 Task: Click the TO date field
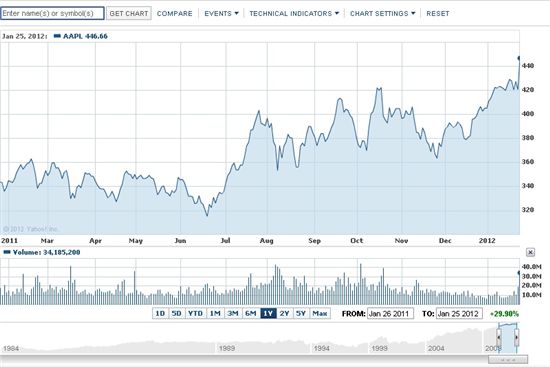[x=459, y=314]
